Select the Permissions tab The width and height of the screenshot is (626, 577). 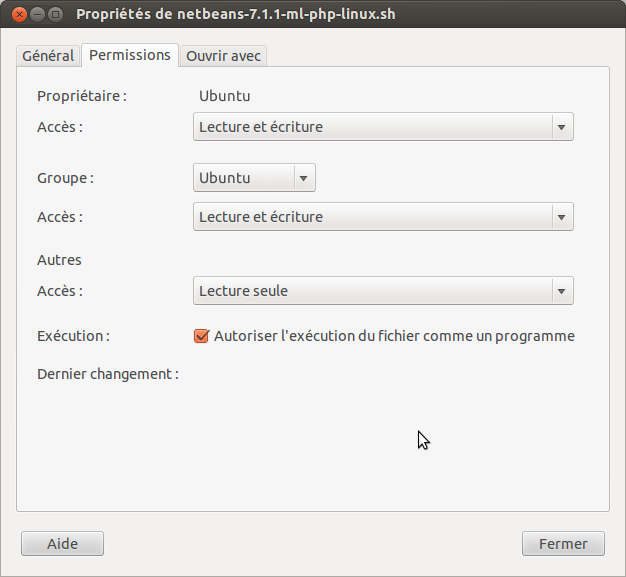(x=130, y=55)
